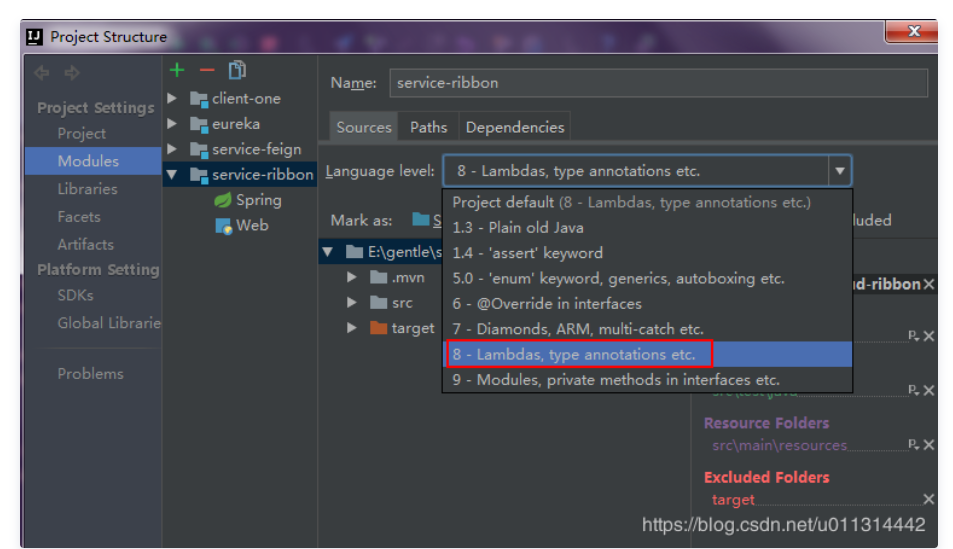The image size is (953, 549).
Task: Click the target excluded folder link
Action: coord(733,500)
